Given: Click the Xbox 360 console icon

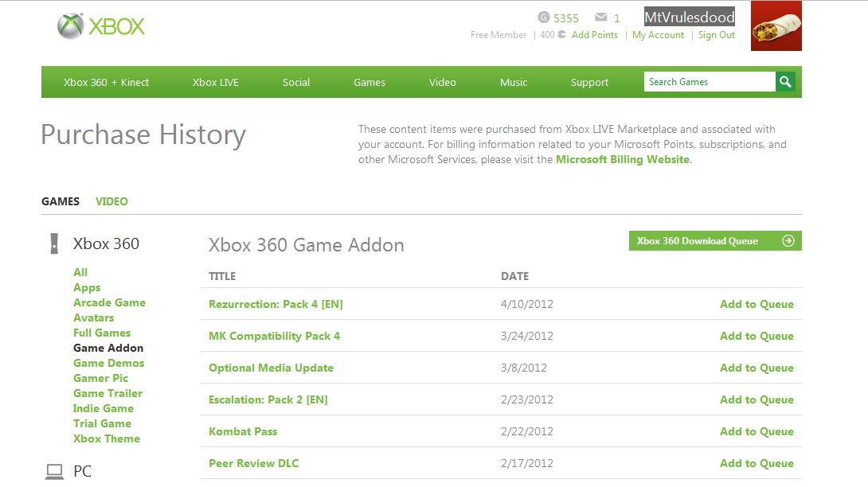Looking at the screenshot, I should pos(53,243).
